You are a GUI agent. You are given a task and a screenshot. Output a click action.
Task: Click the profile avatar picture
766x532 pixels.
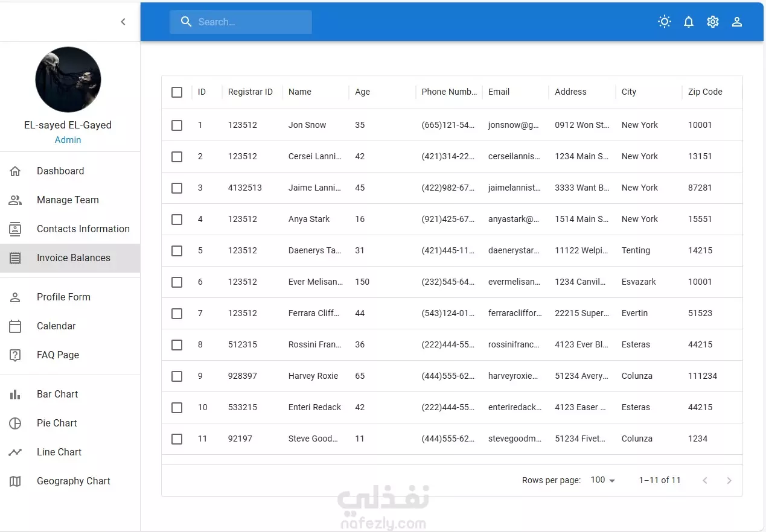68,80
